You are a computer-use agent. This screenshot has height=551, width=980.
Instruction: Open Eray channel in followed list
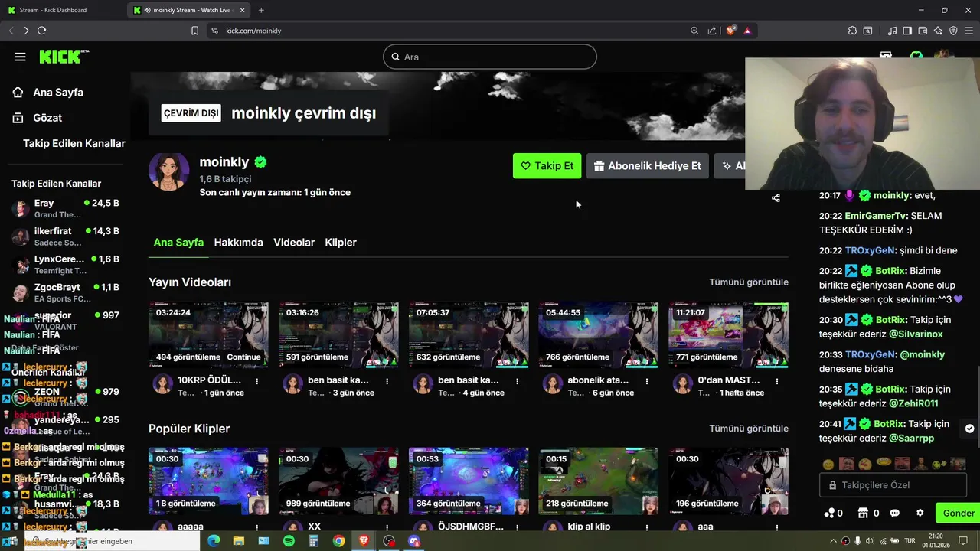66,209
